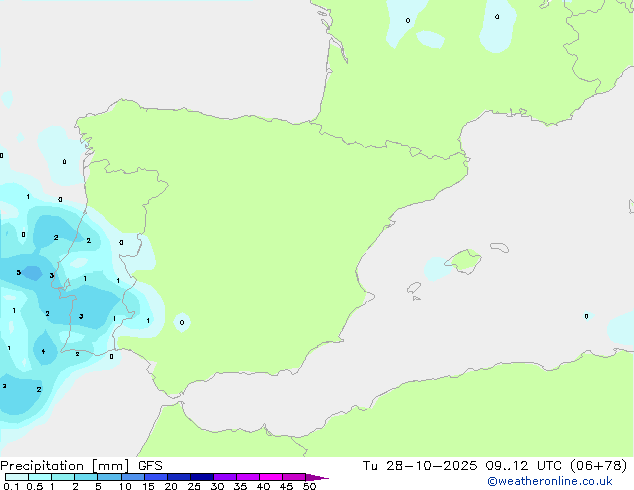Click the legend label "20"

[171, 486]
